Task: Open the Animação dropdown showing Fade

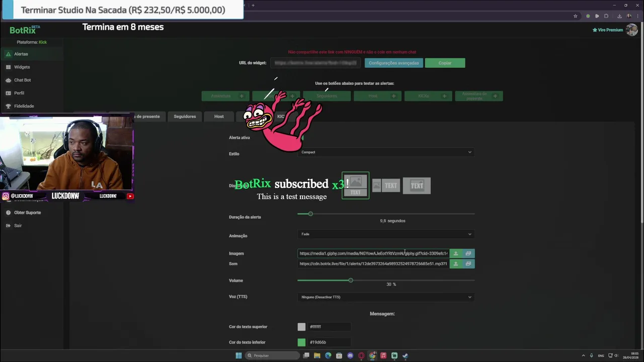Action: [386, 234]
